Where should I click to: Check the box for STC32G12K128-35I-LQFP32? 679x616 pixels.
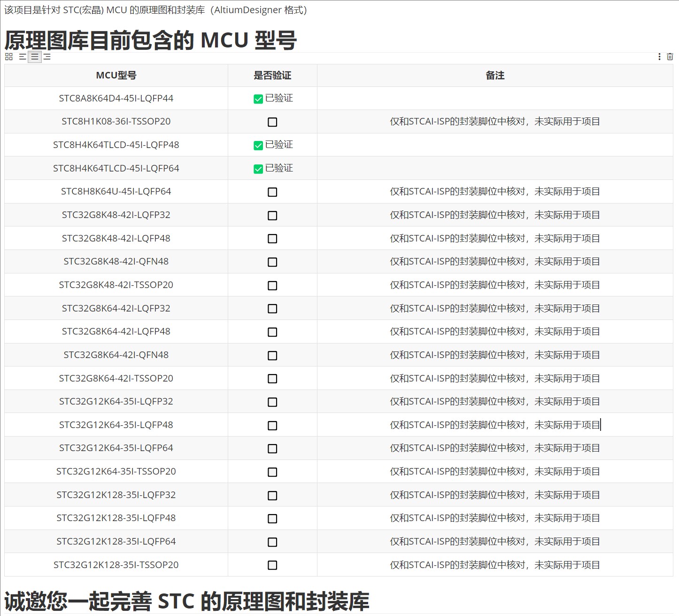coord(272,496)
